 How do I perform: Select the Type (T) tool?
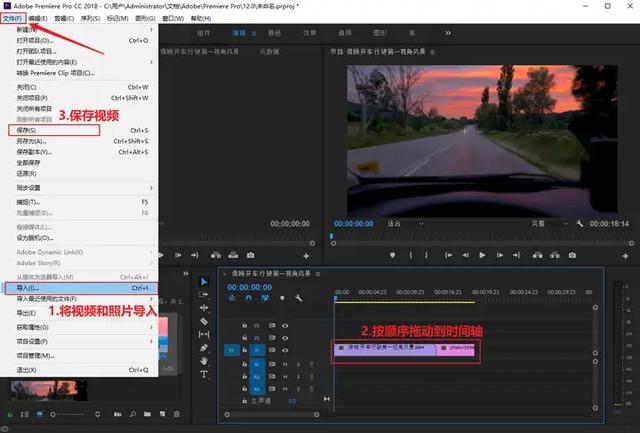[x=204, y=374]
